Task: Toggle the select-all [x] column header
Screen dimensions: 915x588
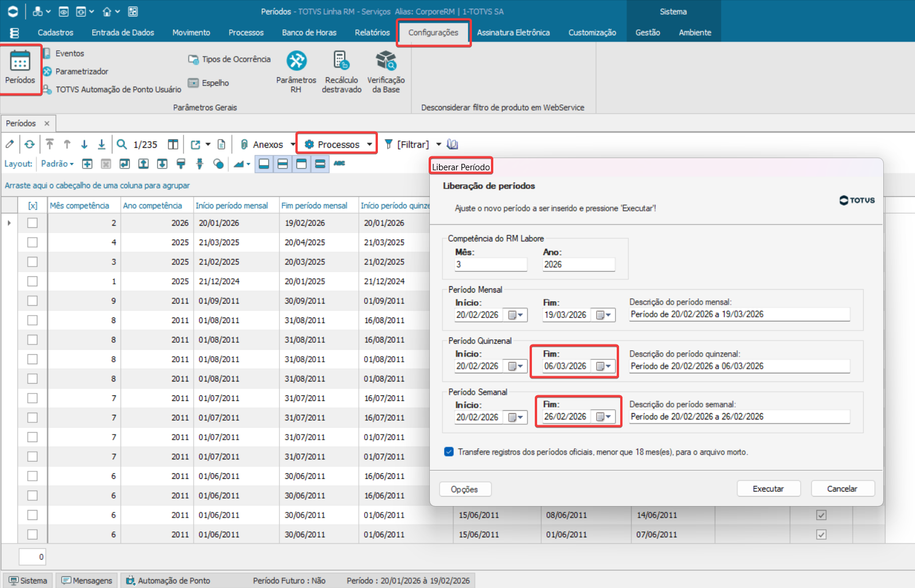Action: point(33,205)
